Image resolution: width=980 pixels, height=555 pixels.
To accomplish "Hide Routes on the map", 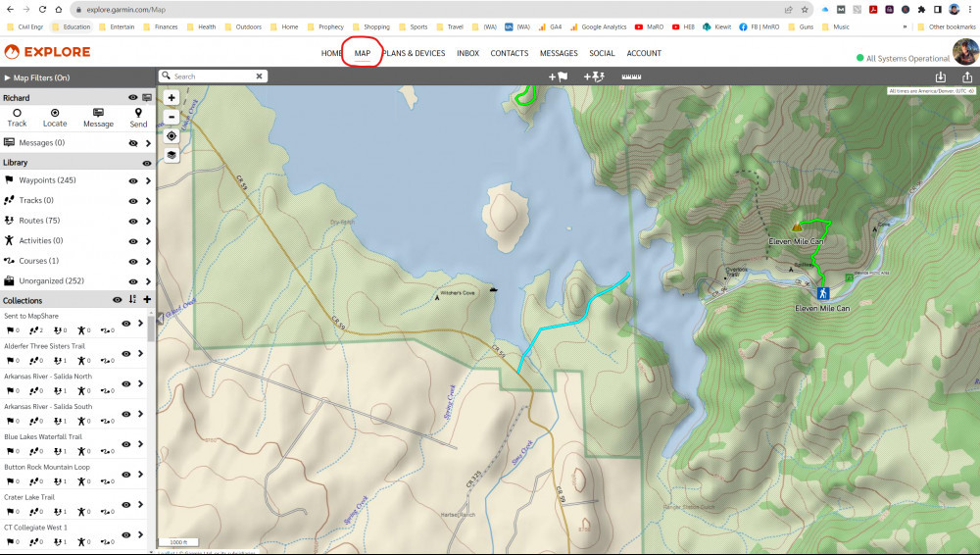I will pos(132,221).
